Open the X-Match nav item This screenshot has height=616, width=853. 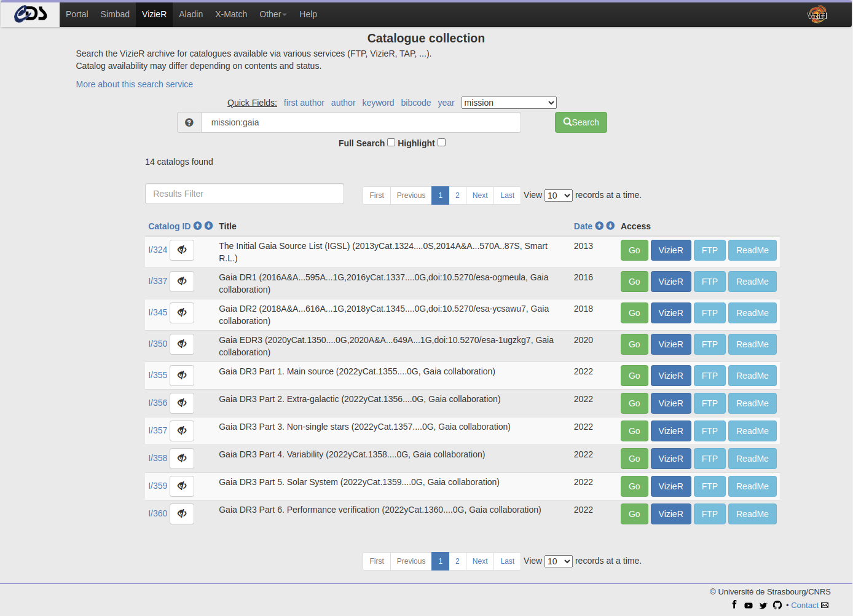pos(231,14)
